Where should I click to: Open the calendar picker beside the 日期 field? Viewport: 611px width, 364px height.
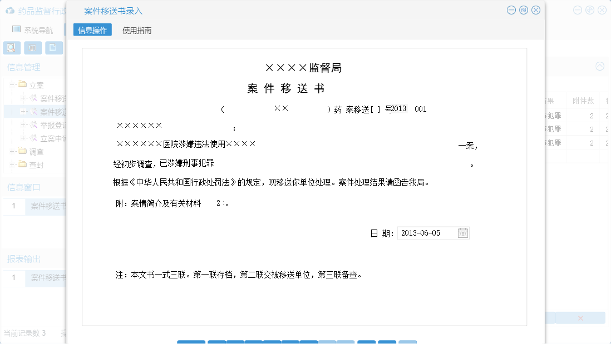pyautogui.click(x=463, y=233)
